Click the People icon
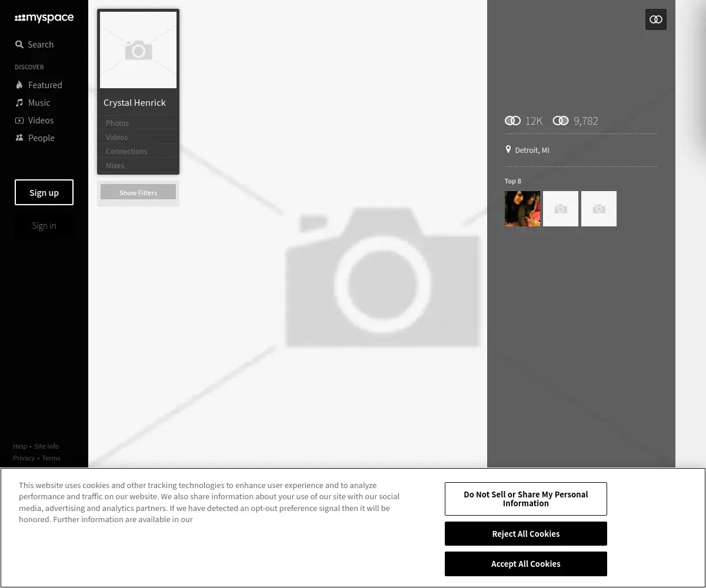The image size is (706, 588). point(19,138)
